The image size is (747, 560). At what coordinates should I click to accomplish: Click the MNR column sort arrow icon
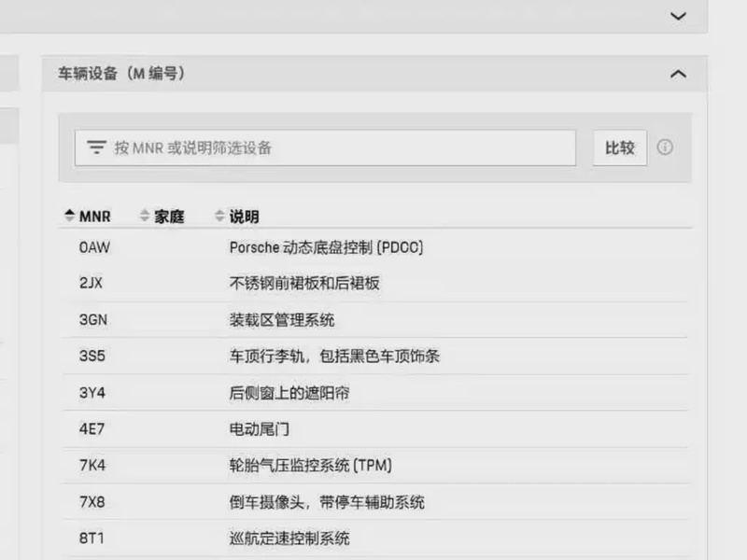pyautogui.click(x=69, y=217)
